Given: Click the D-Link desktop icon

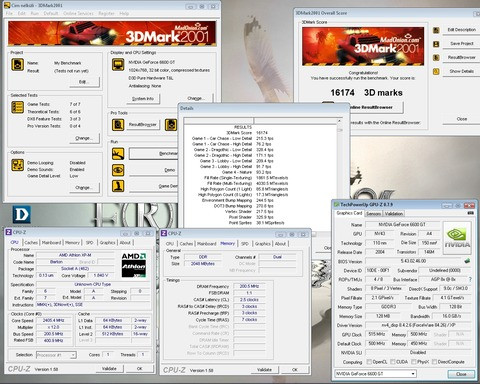Looking at the screenshot, I should (x=22, y=214).
